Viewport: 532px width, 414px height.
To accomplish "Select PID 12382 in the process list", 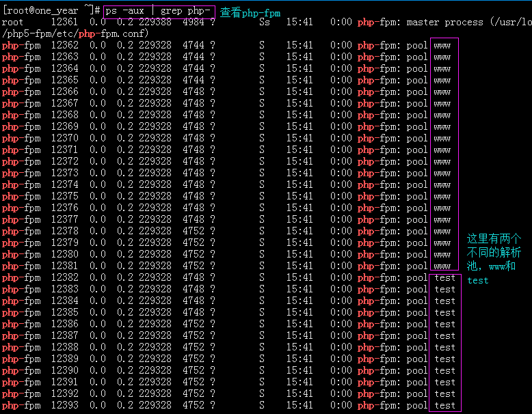I will (x=64, y=277).
